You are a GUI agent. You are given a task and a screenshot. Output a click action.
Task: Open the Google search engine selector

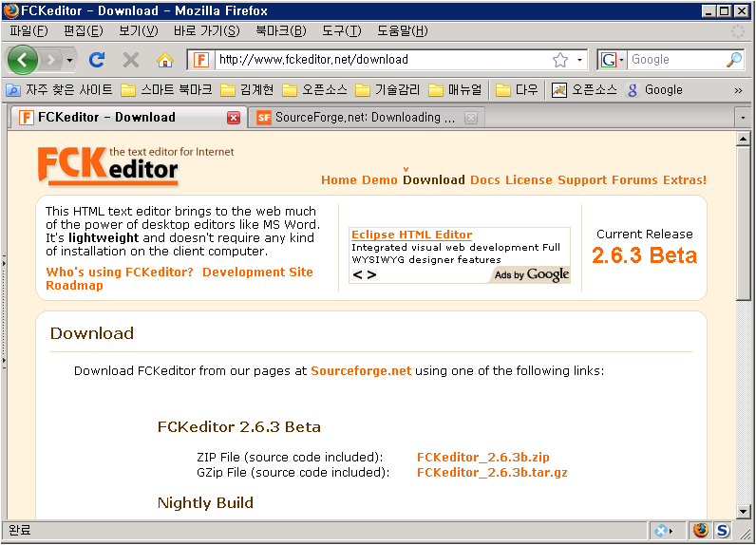(x=612, y=60)
